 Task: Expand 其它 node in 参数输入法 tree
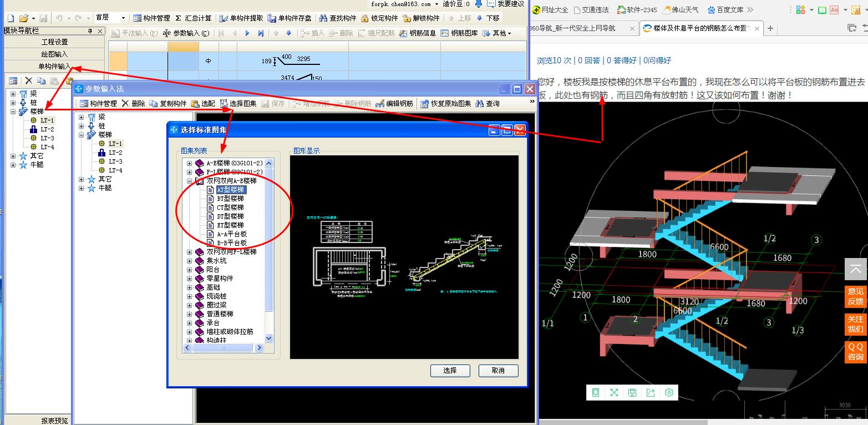click(82, 179)
